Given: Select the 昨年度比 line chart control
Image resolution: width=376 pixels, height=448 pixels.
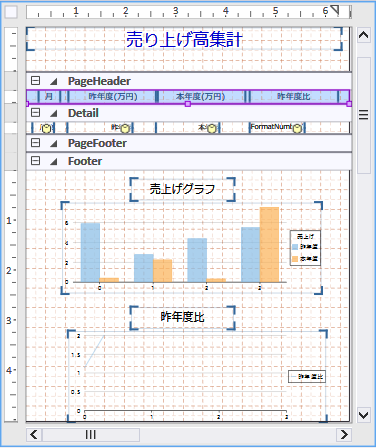Looking at the screenshot, I should pos(197,376).
